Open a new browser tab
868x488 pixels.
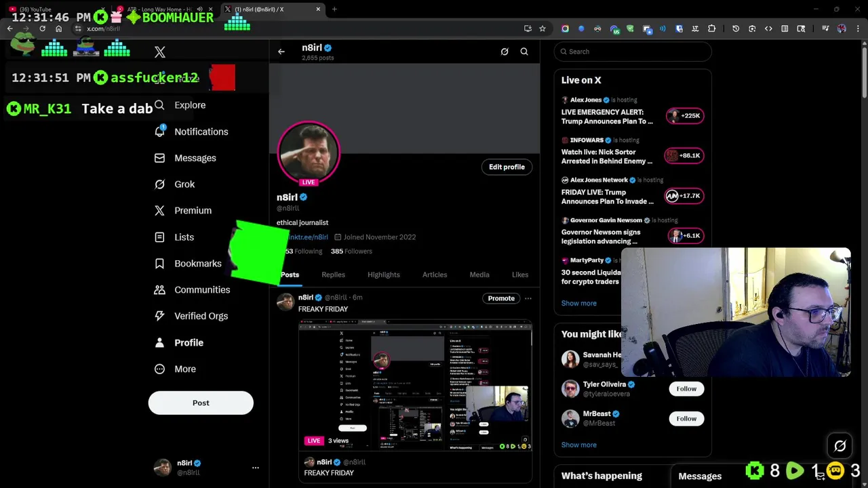click(x=334, y=9)
